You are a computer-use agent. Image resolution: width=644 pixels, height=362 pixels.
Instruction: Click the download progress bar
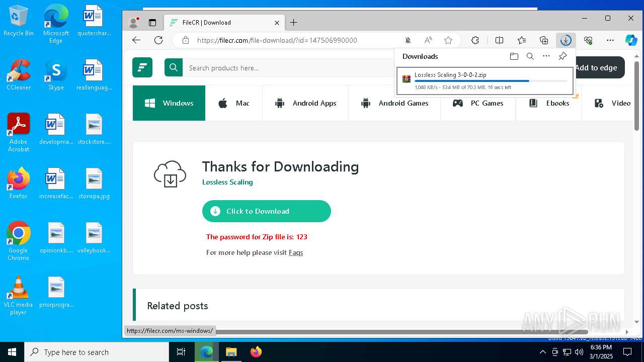tap(491, 81)
